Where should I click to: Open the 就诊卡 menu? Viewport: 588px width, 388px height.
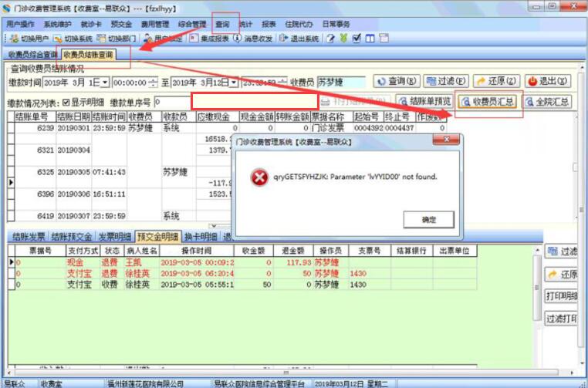(x=91, y=25)
